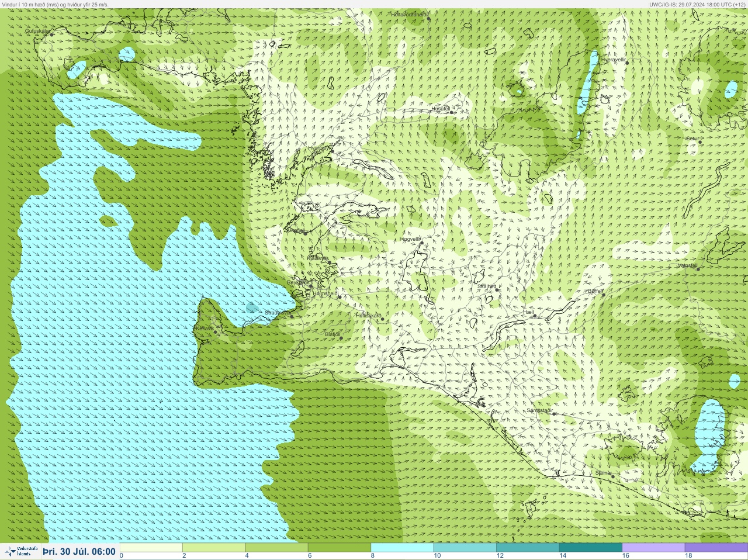The width and height of the screenshot is (748, 560).
Task: Select the 12–14 m/s teal legend swatch
Action: tap(528, 548)
